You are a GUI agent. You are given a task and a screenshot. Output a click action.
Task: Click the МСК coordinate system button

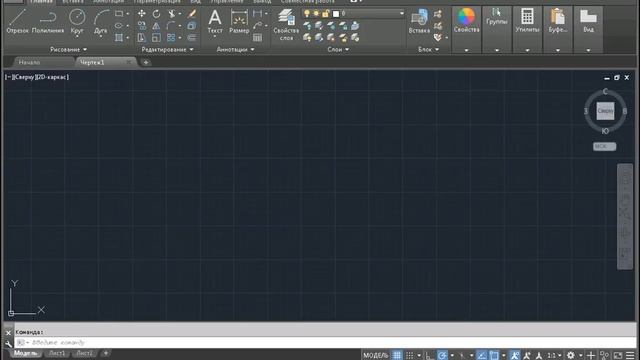pyautogui.click(x=604, y=146)
